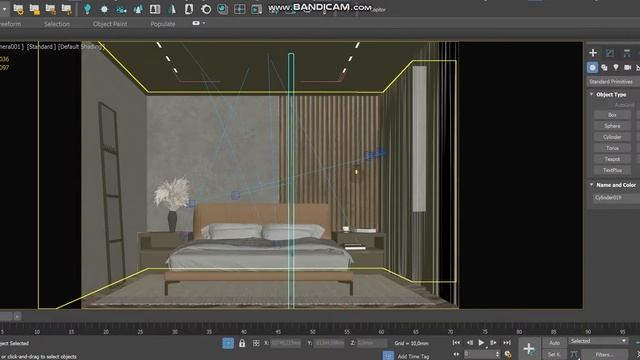Open the Standard viewport label menu
640x360 pixels.
[x=40, y=47]
